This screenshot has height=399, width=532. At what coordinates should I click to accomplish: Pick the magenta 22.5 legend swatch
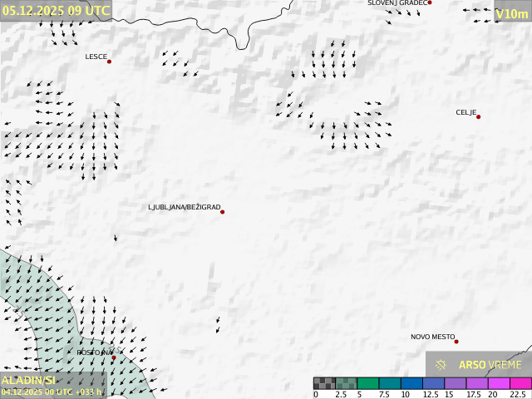coord(520,383)
